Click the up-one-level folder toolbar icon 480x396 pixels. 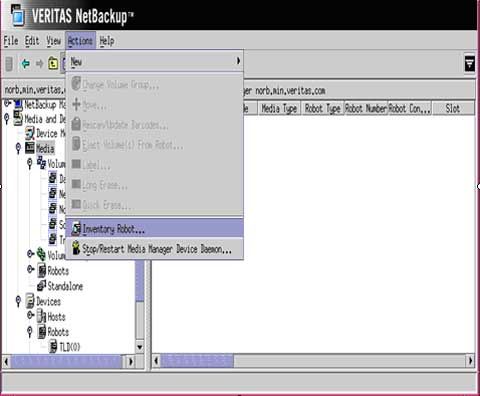pyautogui.click(x=53, y=63)
